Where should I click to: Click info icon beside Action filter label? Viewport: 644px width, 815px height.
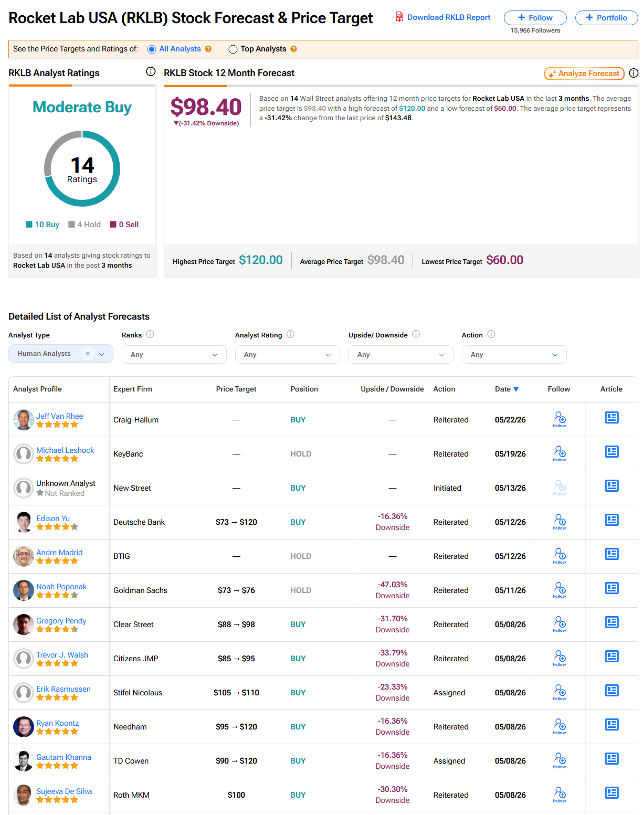tap(491, 334)
